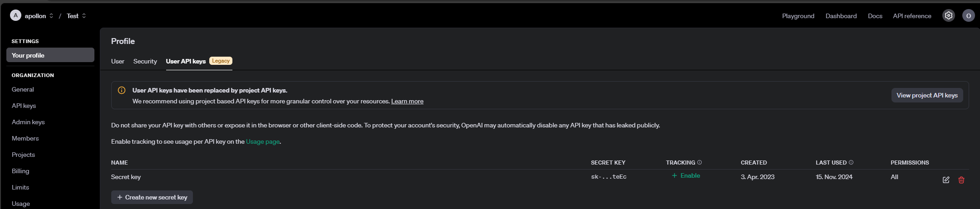The width and height of the screenshot is (980, 209).
Task: Click the All permissions value
Action: pos(894,177)
